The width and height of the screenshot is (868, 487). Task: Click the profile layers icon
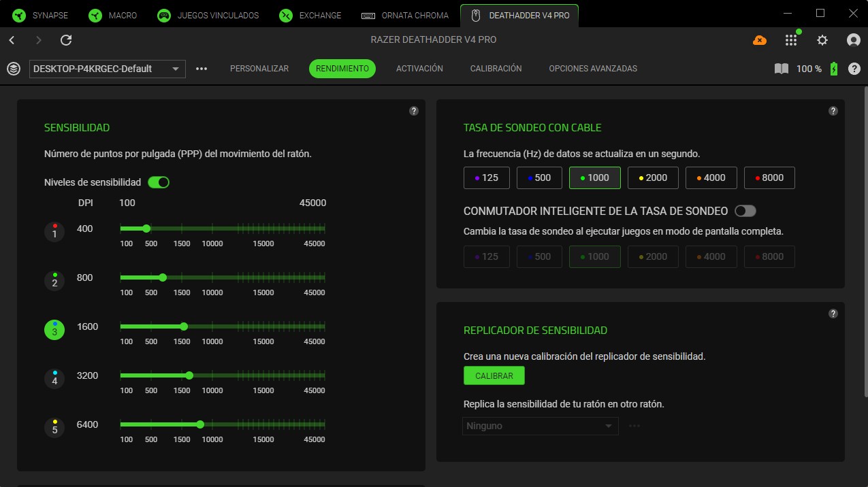click(13, 69)
